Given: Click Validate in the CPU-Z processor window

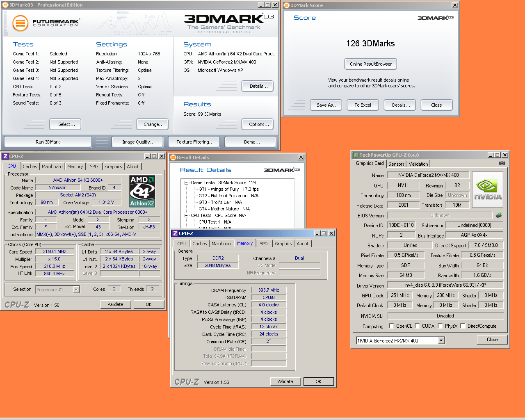Looking at the screenshot, I should 115,304.
